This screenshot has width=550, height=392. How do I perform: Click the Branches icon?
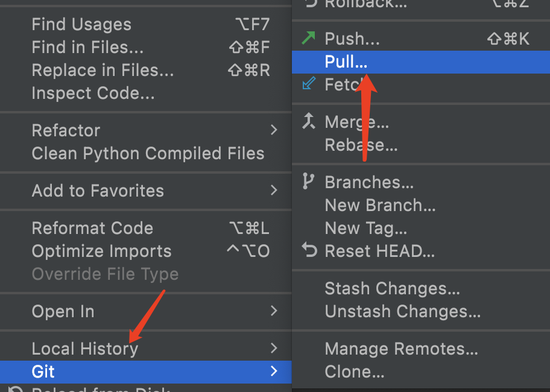[x=309, y=181]
